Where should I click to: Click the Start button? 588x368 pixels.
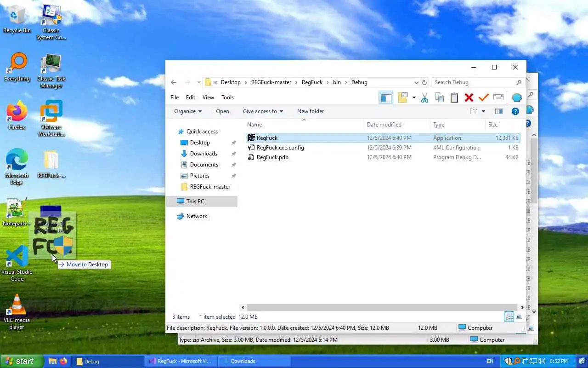(x=22, y=361)
